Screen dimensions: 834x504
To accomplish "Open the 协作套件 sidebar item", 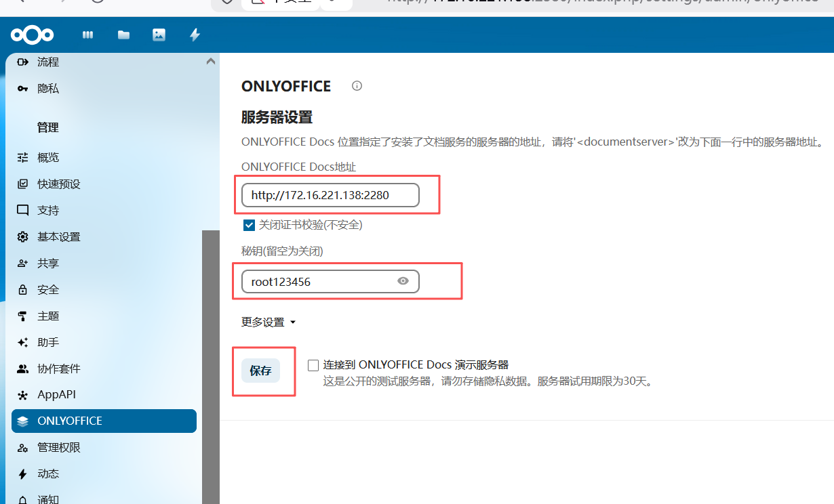I will click(x=58, y=369).
